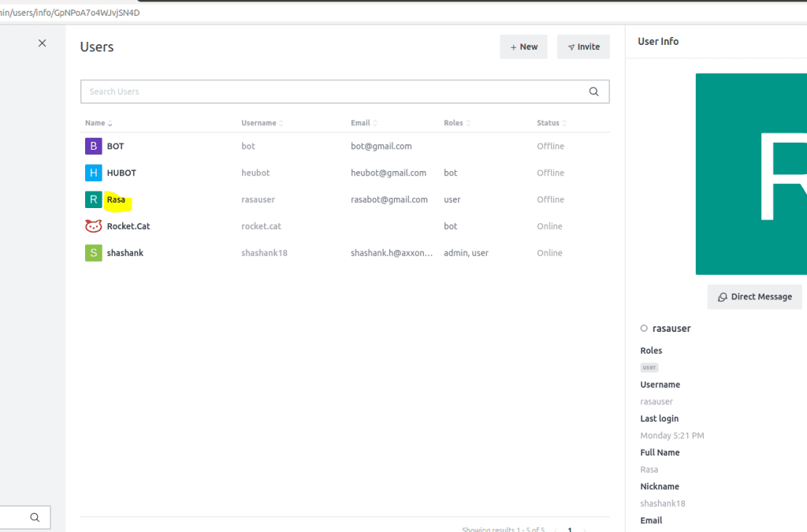Sort users by Email column header
Screen dimensions: 807x532
tap(363, 123)
